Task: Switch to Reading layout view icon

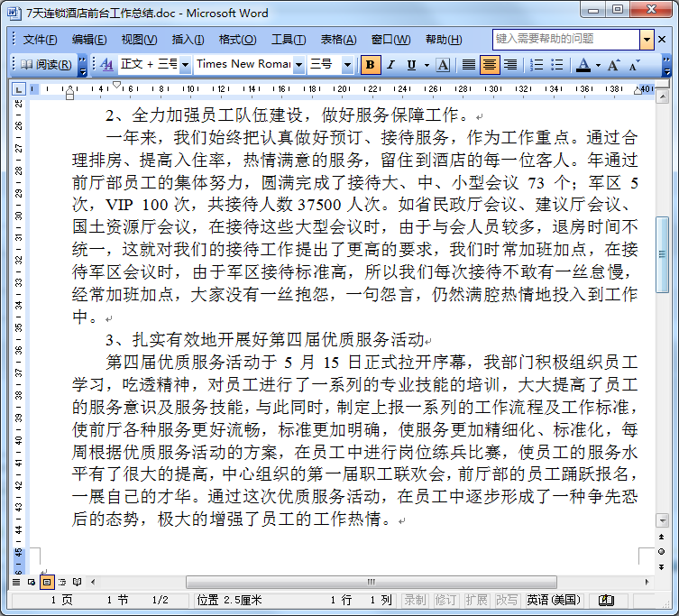Action: pos(77,582)
